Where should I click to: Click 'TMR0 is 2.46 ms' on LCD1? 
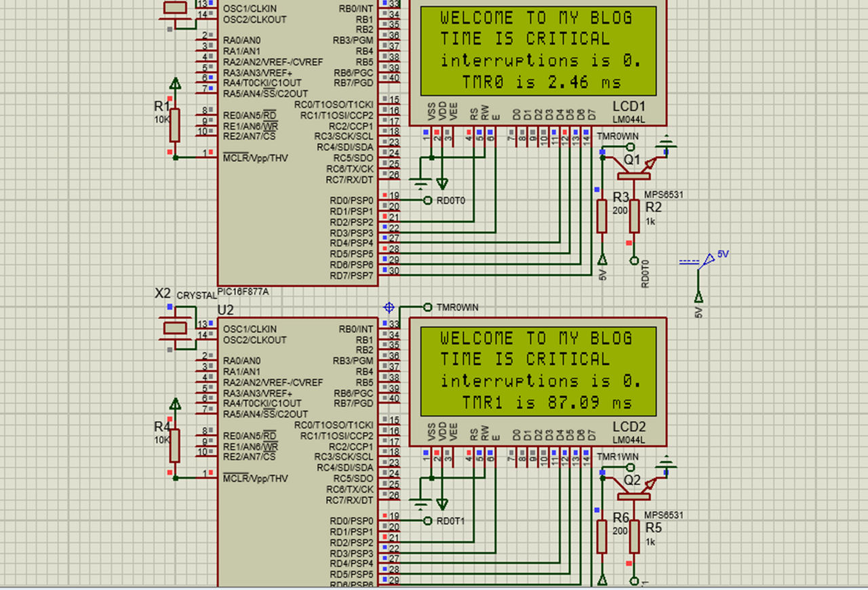[x=541, y=83]
